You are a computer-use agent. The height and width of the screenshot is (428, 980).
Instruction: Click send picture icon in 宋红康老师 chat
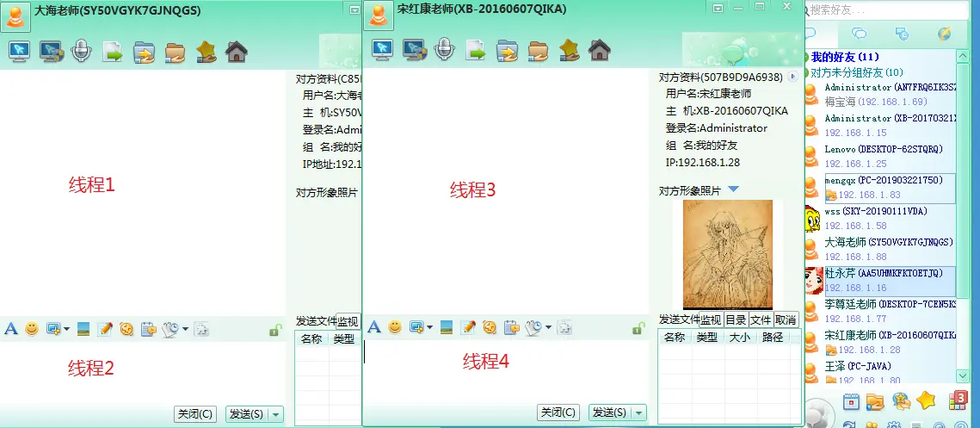point(447,327)
